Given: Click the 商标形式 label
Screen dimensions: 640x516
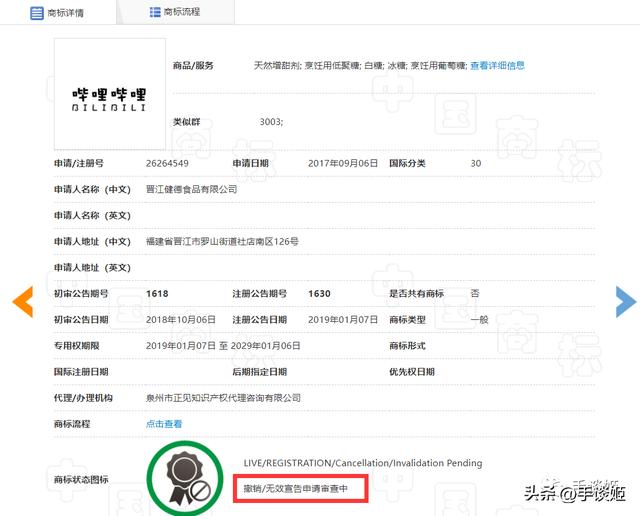Looking at the screenshot, I should [x=407, y=346].
